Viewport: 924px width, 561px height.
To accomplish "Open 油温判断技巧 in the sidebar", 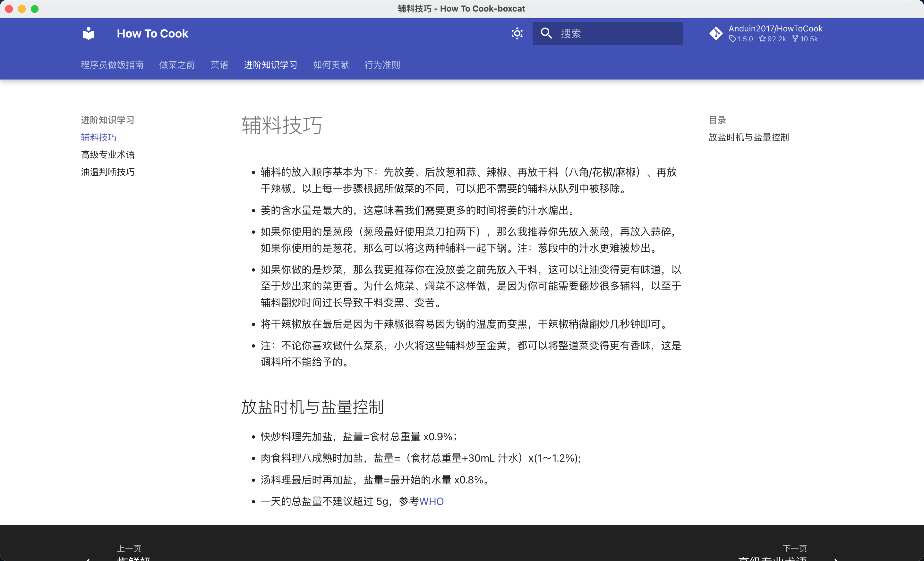I will [107, 172].
